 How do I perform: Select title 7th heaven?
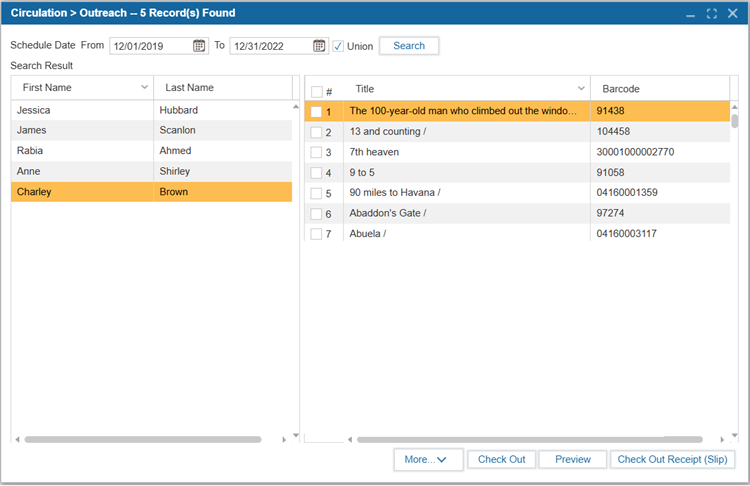(x=467, y=152)
